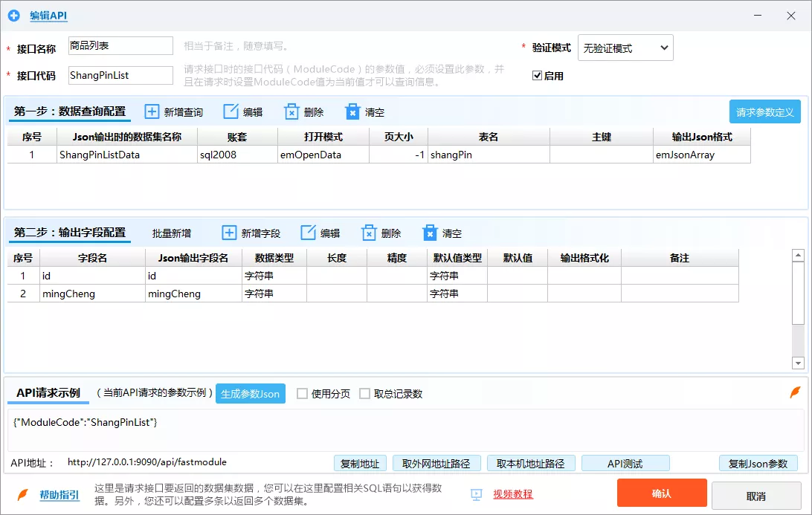This screenshot has height=515, width=812.
Task: Select the 批量新增 menu item
Action: [172, 233]
